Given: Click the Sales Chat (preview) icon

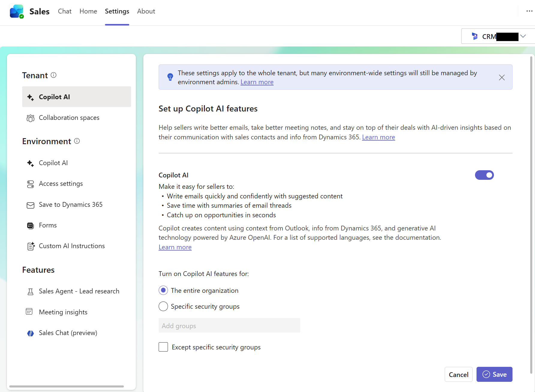Looking at the screenshot, I should (x=30, y=333).
